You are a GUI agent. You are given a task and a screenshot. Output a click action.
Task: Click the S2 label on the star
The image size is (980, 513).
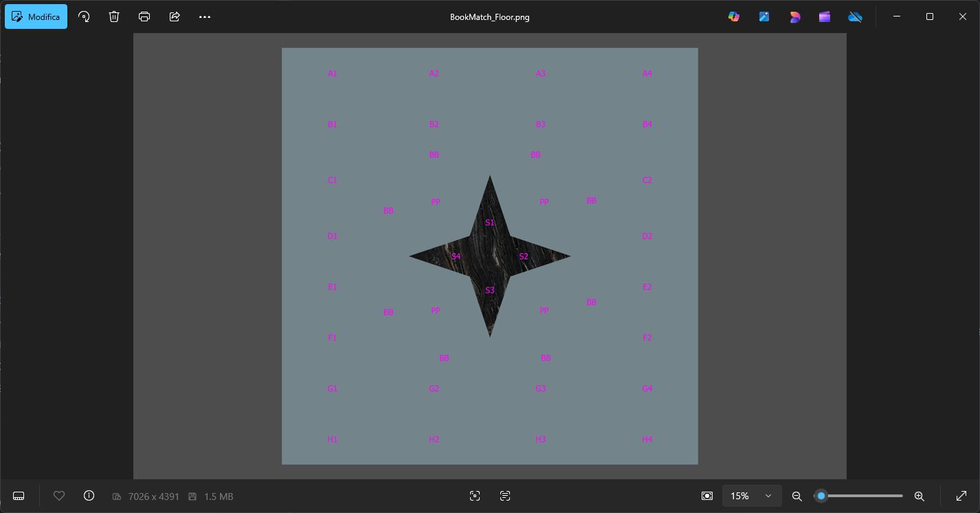pyautogui.click(x=524, y=256)
